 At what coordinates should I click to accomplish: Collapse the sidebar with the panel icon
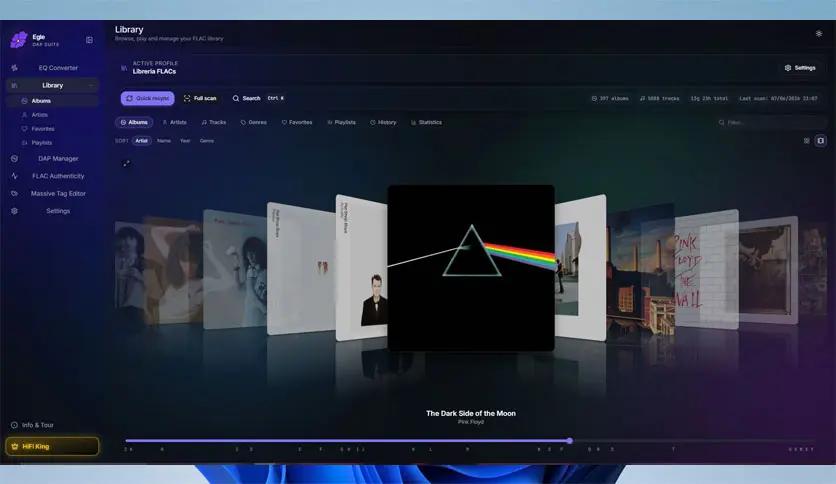click(90, 40)
